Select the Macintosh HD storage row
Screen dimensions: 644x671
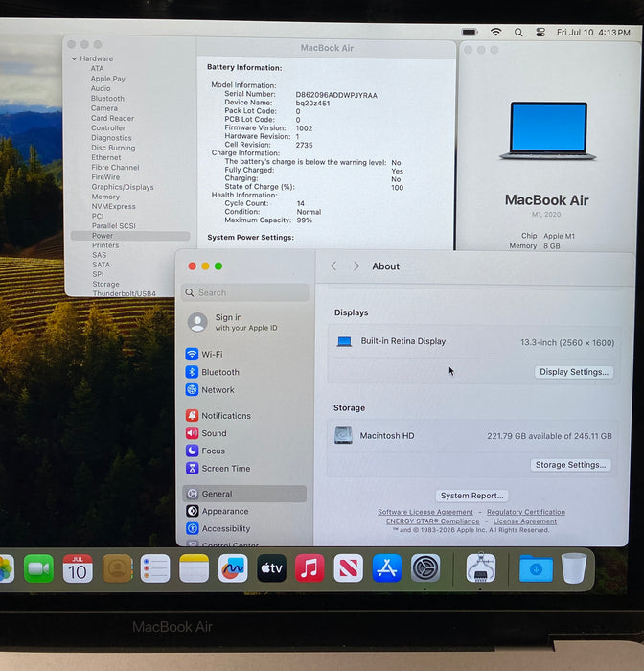pos(472,435)
